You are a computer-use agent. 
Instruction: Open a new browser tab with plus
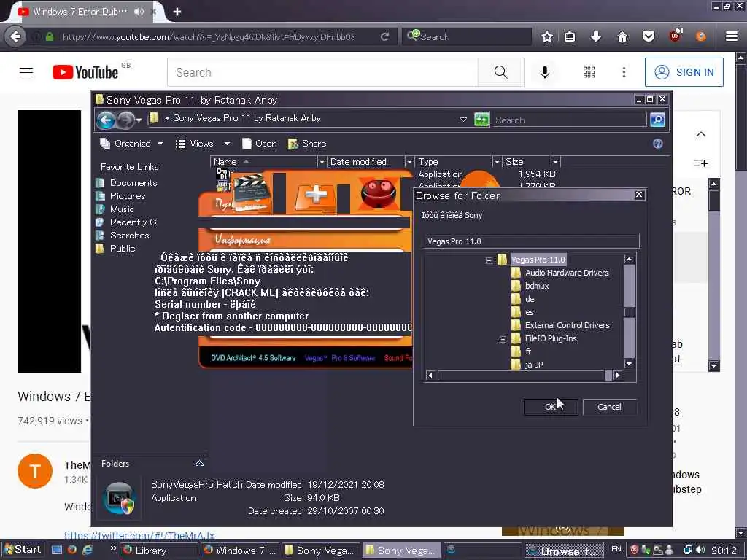(177, 12)
